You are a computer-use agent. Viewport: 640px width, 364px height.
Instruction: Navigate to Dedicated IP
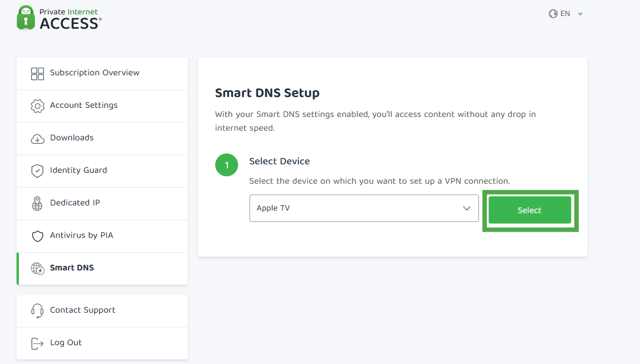click(102, 204)
